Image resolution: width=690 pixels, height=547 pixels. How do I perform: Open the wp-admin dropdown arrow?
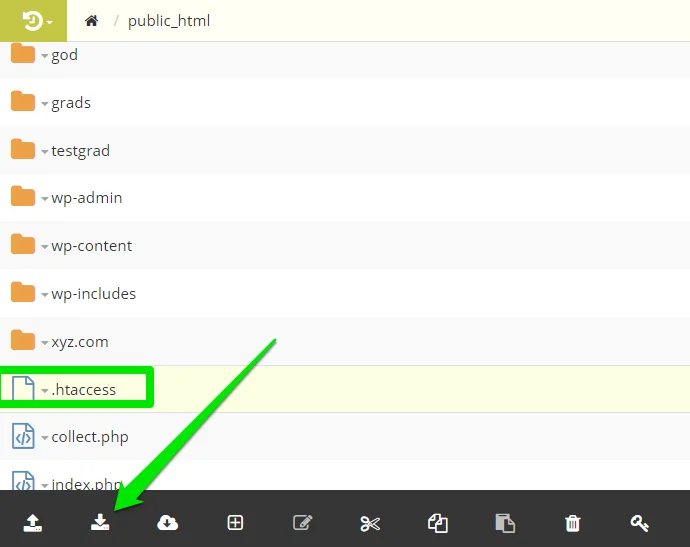click(x=44, y=199)
